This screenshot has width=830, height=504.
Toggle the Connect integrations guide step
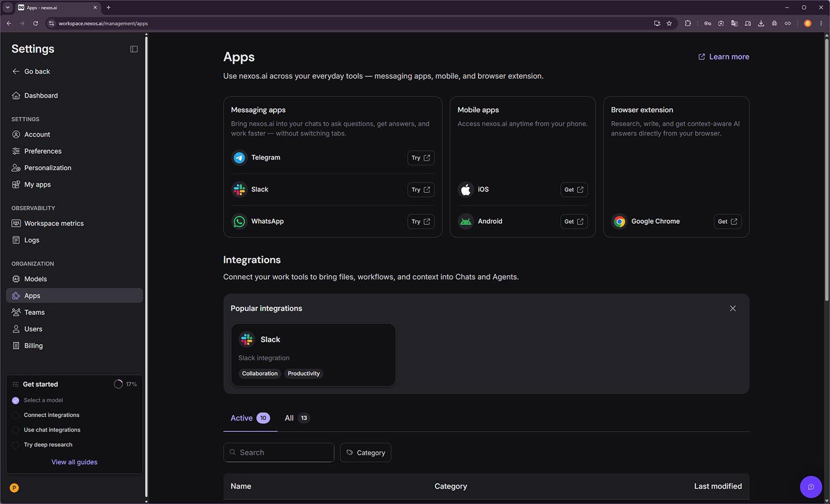[16, 415]
